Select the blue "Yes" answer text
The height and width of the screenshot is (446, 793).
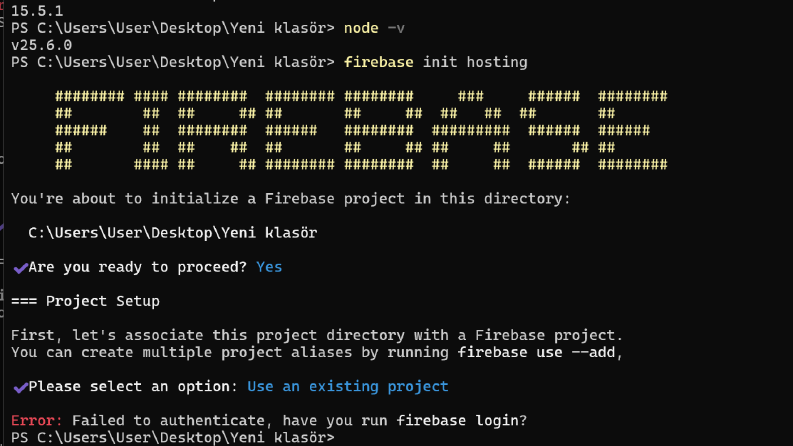pyautogui.click(x=269, y=267)
